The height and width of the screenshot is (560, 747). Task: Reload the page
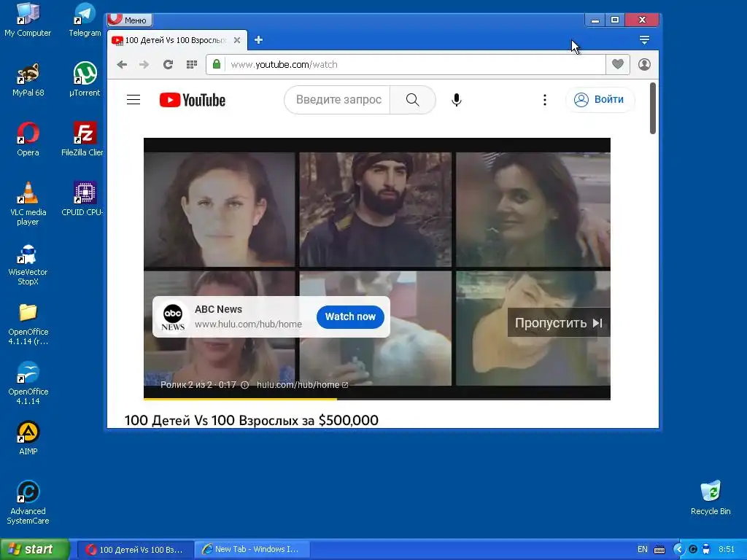(168, 64)
